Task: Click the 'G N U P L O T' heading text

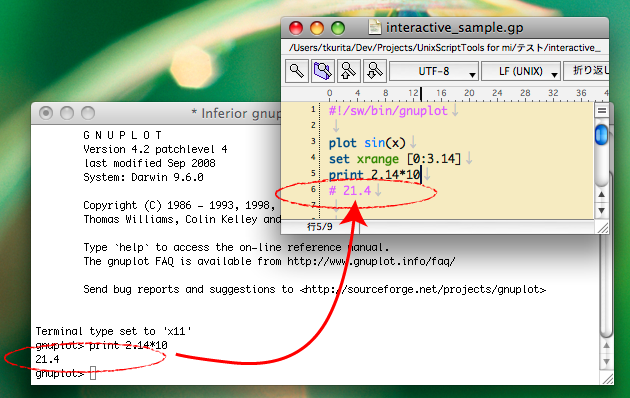Action: (x=123, y=135)
